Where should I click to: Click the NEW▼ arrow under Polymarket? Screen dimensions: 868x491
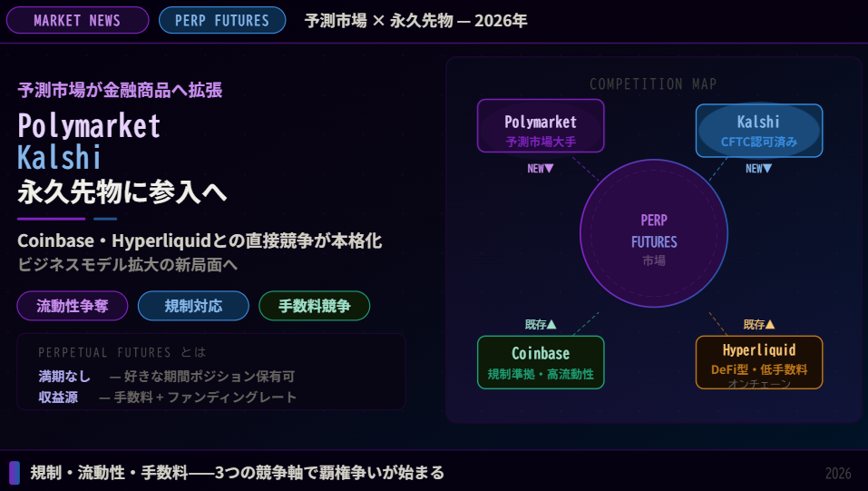541,169
